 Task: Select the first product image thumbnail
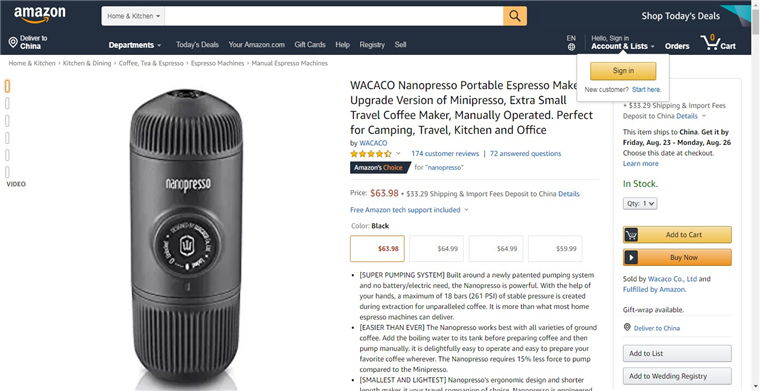(x=7, y=86)
